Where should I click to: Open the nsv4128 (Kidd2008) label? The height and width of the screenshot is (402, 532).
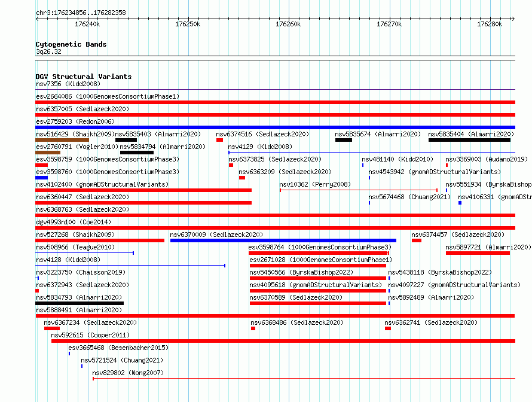pos(68,260)
